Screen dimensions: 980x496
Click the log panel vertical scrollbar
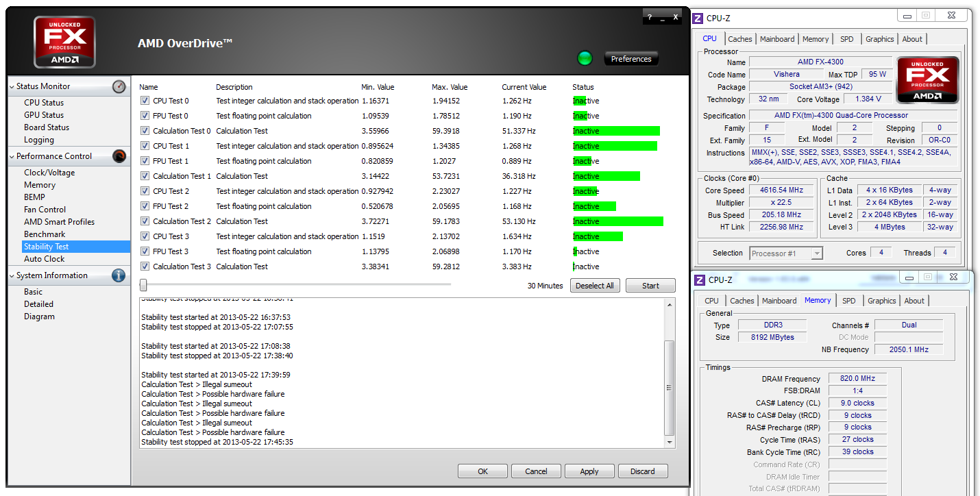[x=670, y=387]
